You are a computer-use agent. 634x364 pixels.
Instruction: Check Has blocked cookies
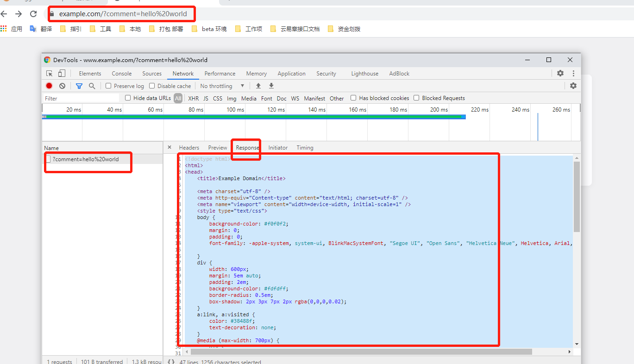(x=353, y=98)
